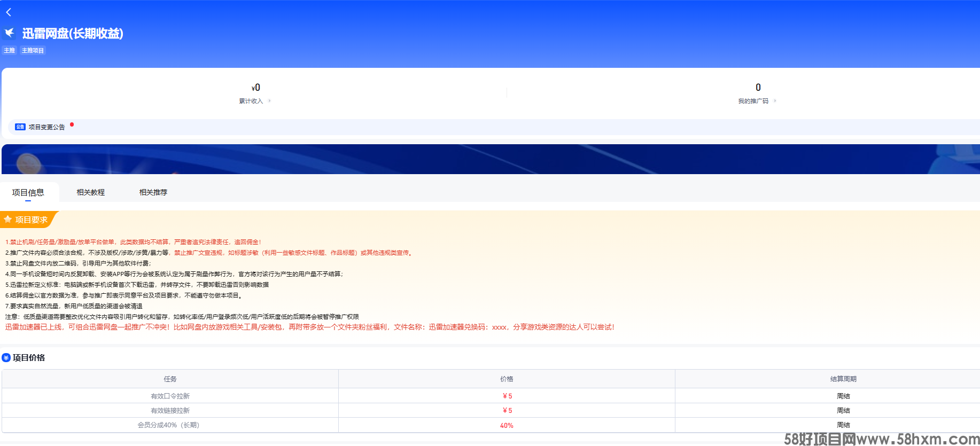Expand arrow next to 我的推广码

click(775, 101)
